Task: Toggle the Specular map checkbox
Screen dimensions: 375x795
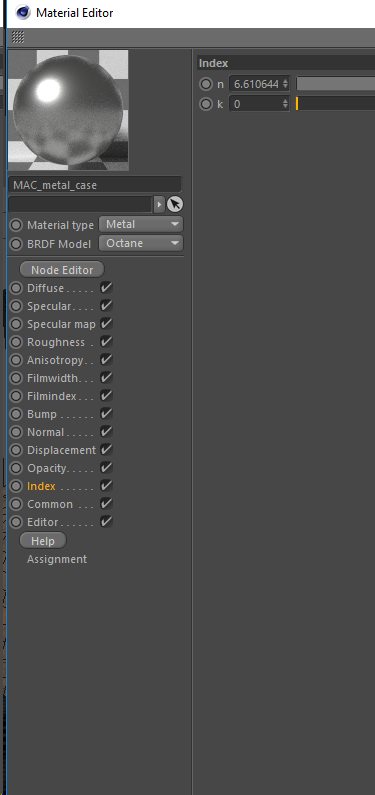Action: point(106,324)
